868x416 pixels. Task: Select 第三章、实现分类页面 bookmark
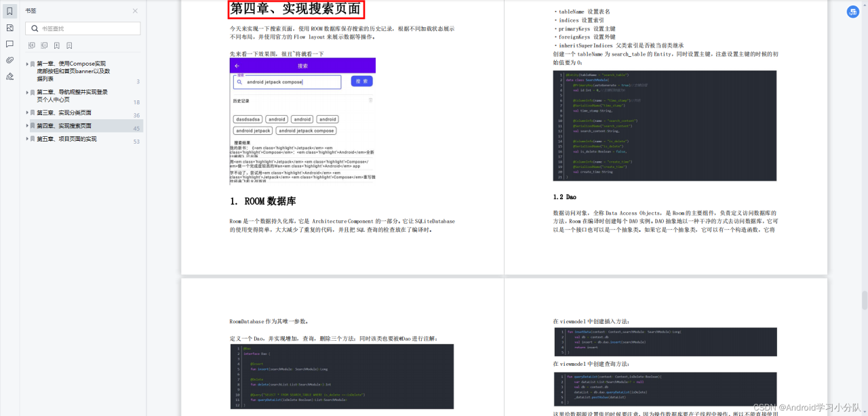(64, 112)
